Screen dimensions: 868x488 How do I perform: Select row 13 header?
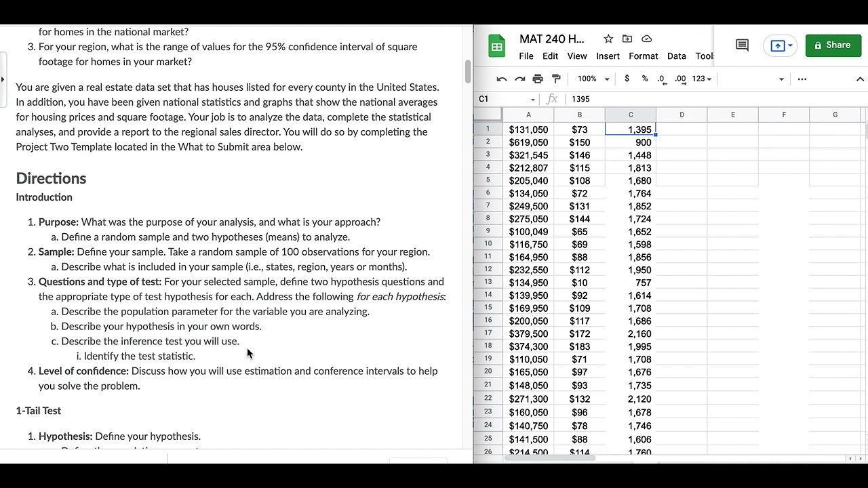click(x=488, y=282)
